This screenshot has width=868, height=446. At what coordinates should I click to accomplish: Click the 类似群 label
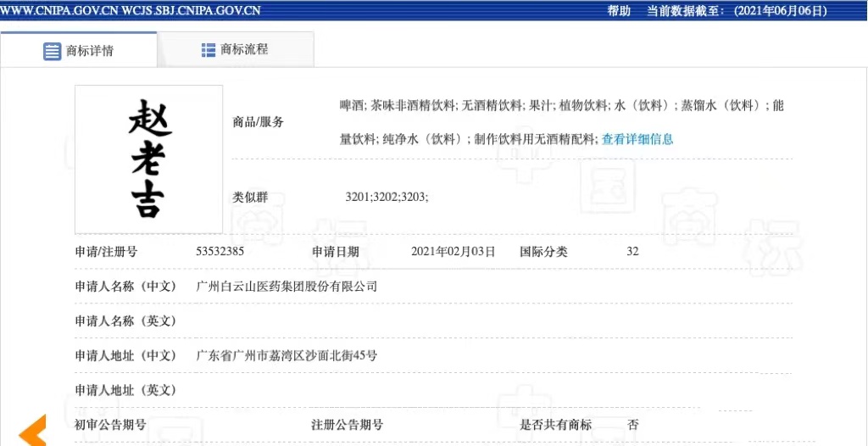click(250, 197)
